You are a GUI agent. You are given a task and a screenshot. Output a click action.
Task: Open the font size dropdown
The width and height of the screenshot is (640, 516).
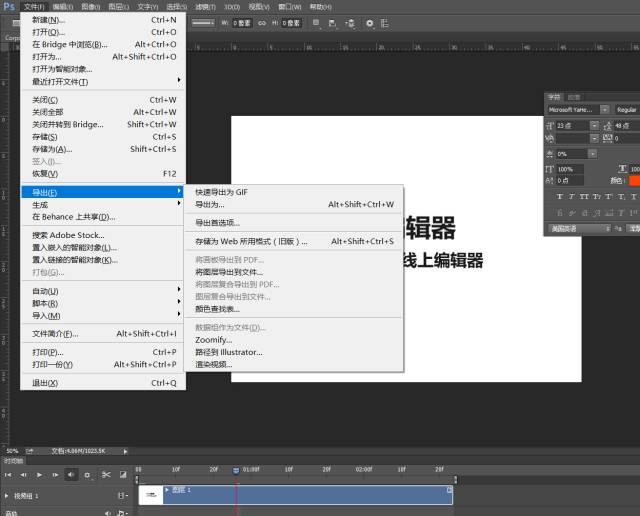click(x=594, y=125)
